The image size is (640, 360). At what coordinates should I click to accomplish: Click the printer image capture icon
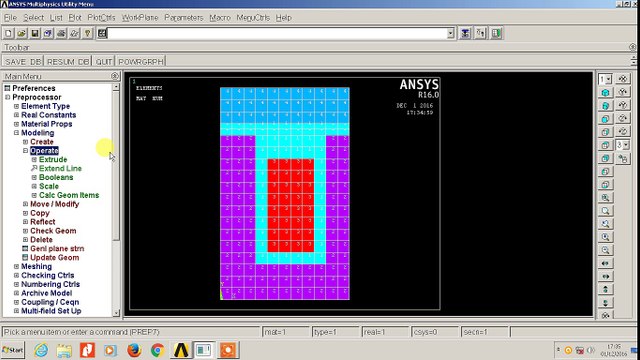[x=61, y=33]
